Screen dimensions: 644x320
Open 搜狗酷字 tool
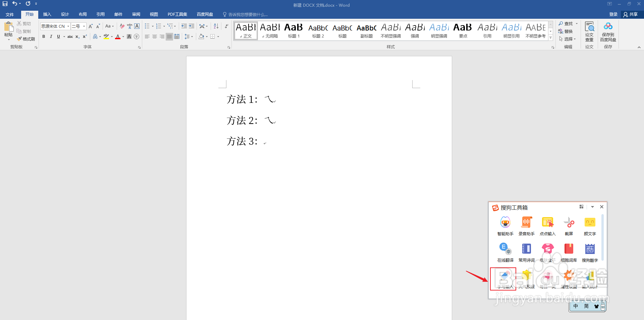click(590, 253)
